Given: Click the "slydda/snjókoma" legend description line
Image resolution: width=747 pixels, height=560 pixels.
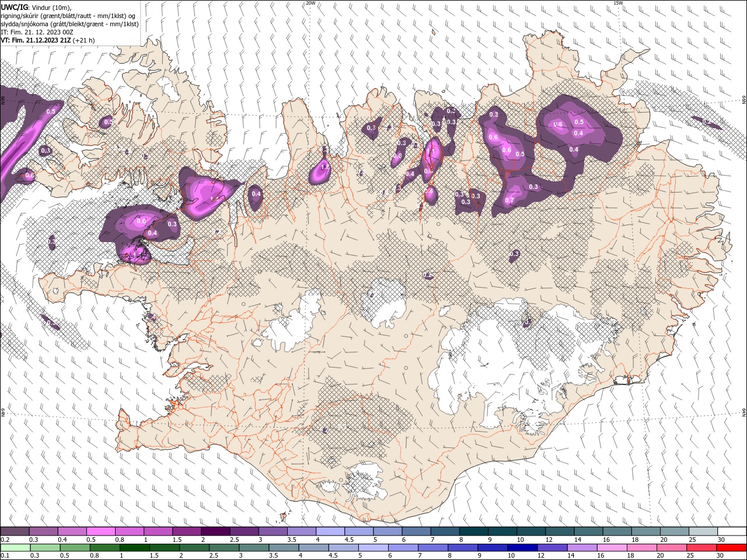Looking at the screenshot, I should pos(69,24).
